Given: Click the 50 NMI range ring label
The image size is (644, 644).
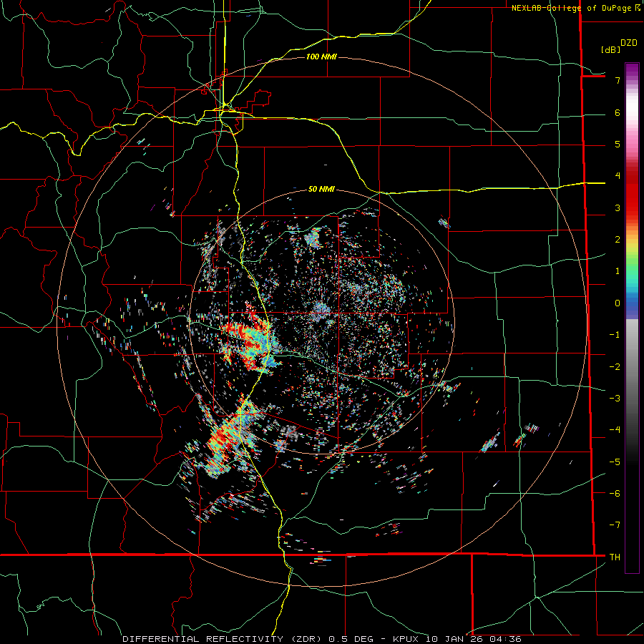Looking at the screenshot, I should tap(321, 190).
